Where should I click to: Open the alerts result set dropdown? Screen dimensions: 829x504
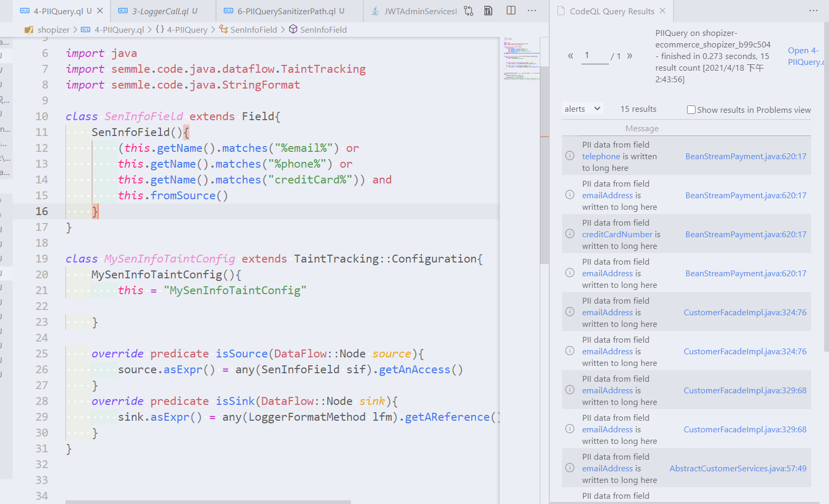pyautogui.click(x=583, y=109)
